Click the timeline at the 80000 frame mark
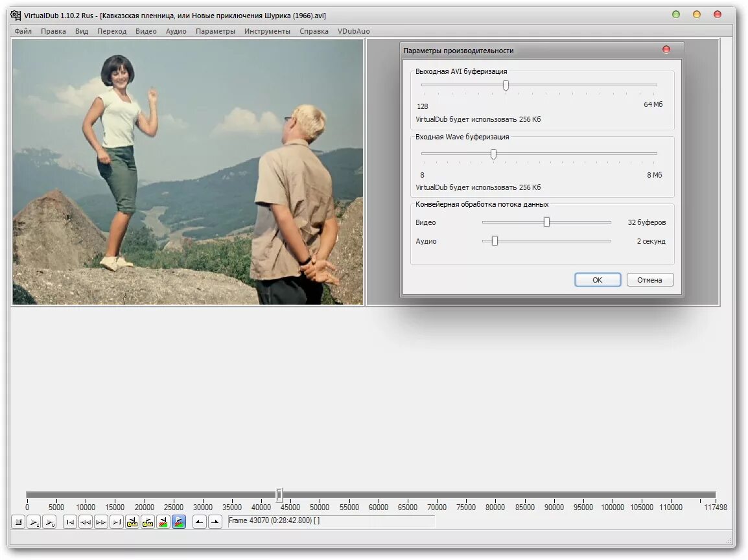Screen dimensions: 748x560 coord(495,495)
